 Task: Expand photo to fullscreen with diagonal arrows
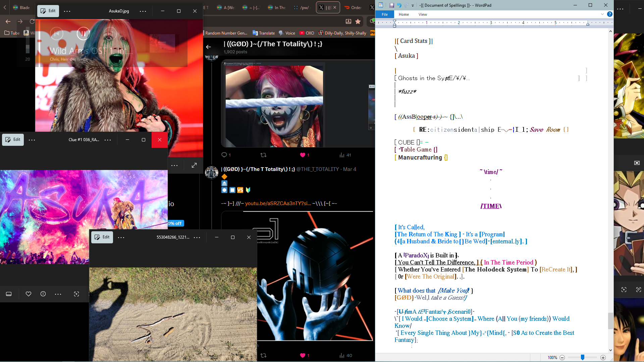[194, 165]
